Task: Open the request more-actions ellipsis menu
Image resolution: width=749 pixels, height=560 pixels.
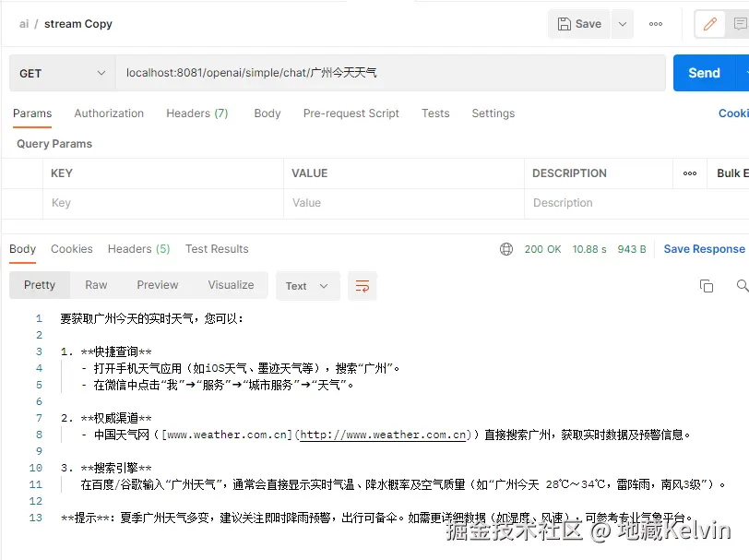Action: pos(656,24)
